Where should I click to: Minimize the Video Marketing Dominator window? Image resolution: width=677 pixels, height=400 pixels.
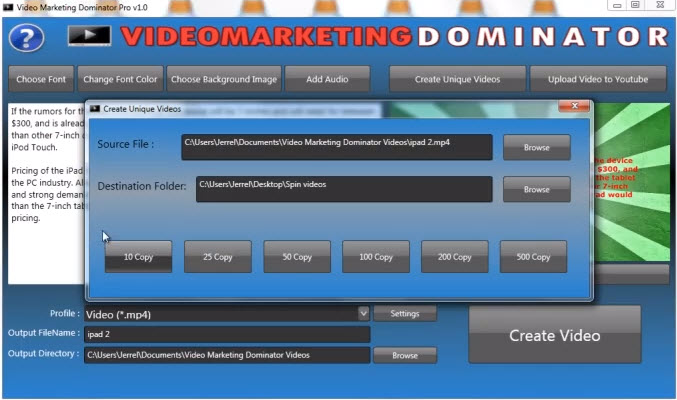(617, 5)
